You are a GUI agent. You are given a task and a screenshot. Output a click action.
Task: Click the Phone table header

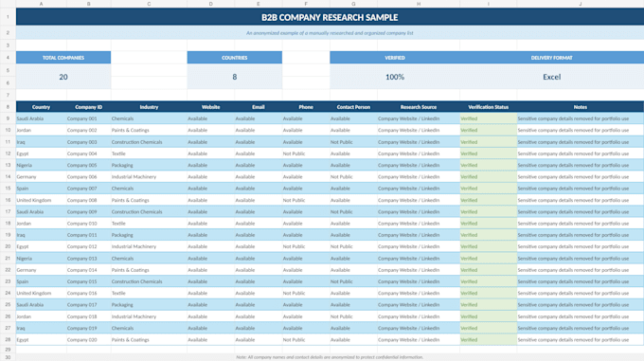(x=306, y=107)
